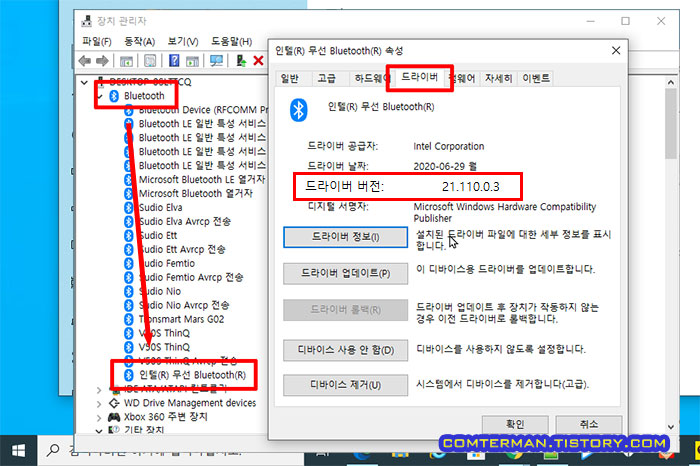Select Sudio Femtio Avrcp 전송 row
The height and width of the screenshot is (466, 700).
183,278
